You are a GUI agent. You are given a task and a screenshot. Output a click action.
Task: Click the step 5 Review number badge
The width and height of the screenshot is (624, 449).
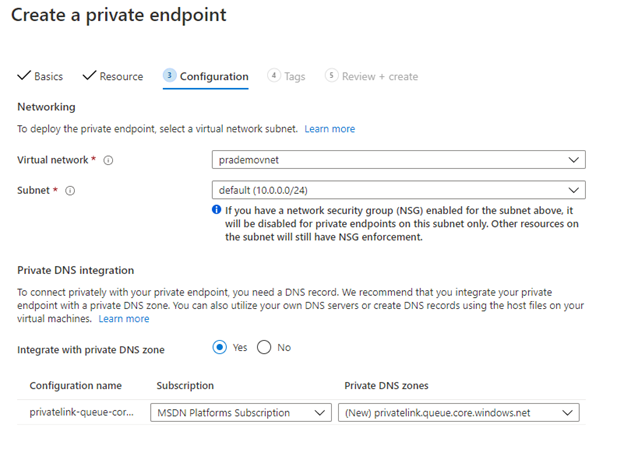(332, 76)
